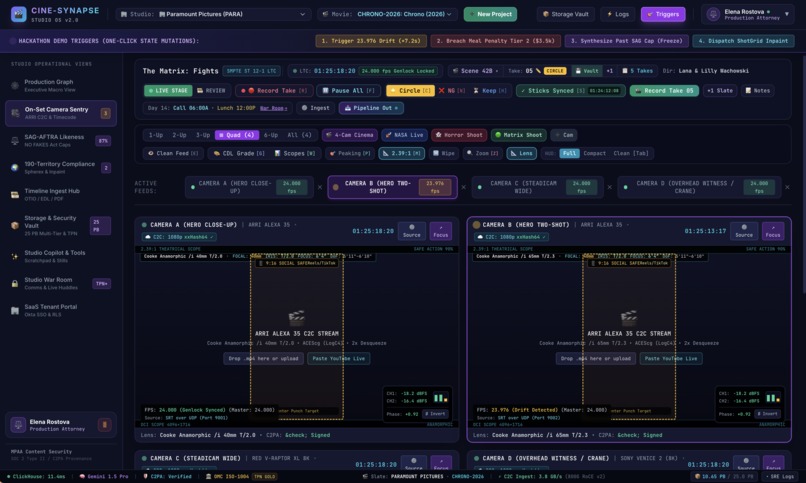Open Studio War Room lock icon
This screenshot has width=806, height=483.
tap(15, 283)
